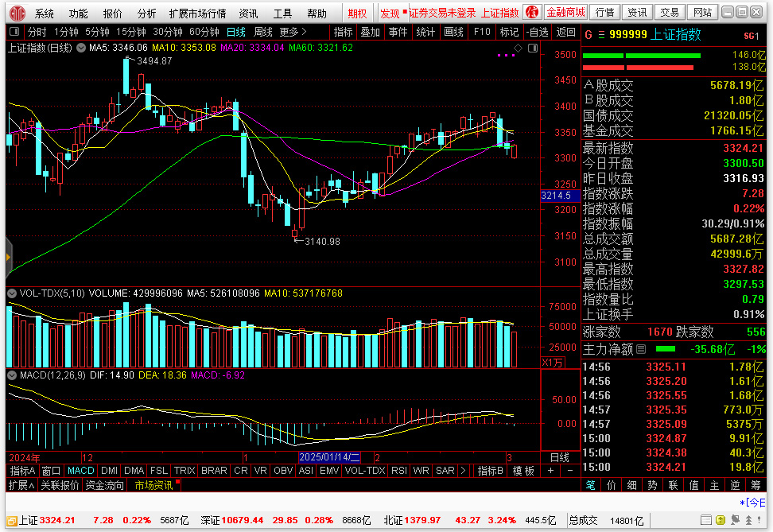Click the minus zoom-out button under the chart
This screenshot has height=532, width=773.
point(570,471)
